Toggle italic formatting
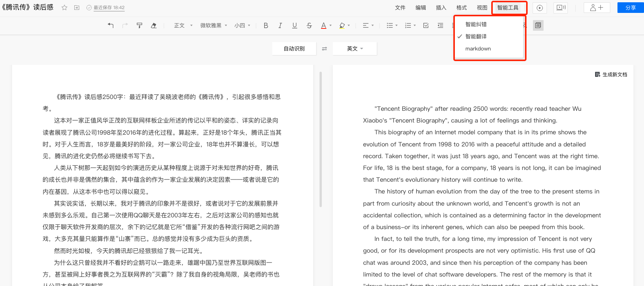 [x=280, y=25]
